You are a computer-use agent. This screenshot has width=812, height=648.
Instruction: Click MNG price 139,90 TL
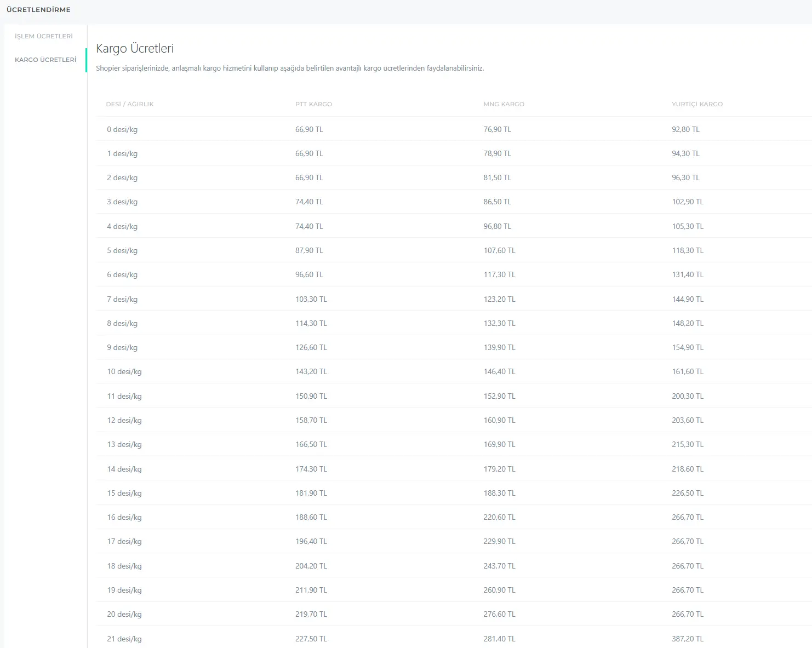coord(499,348)
